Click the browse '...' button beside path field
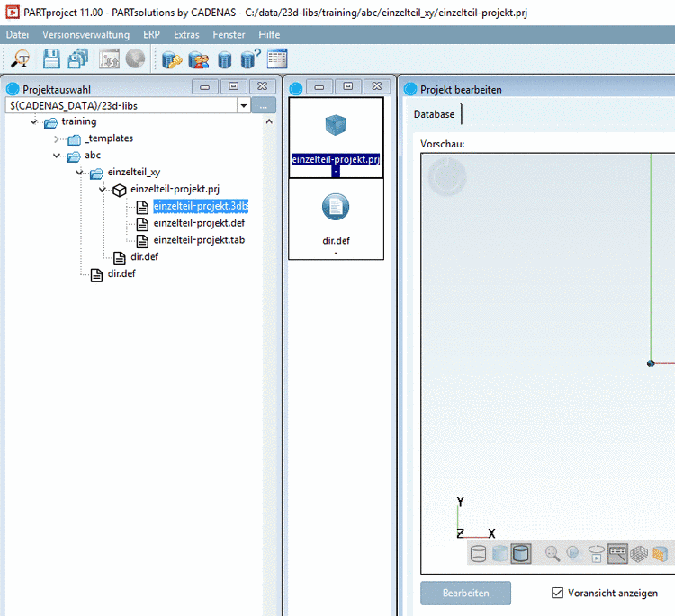Image resolution: width=675 pixels, height=616 pixels. click(x=264, y=105)
